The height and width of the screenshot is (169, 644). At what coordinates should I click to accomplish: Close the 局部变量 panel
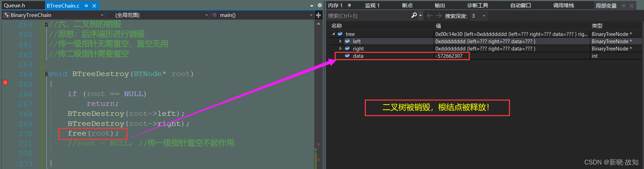coord(632,6)
